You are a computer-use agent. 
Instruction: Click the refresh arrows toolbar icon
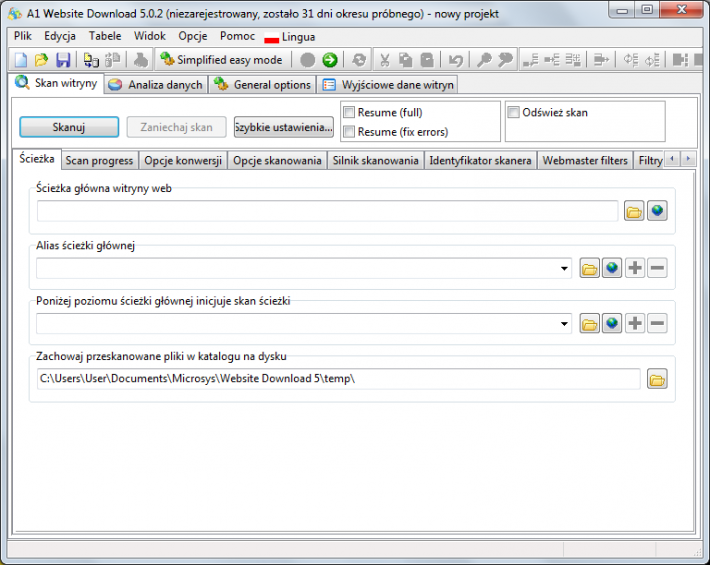(359, 60)
